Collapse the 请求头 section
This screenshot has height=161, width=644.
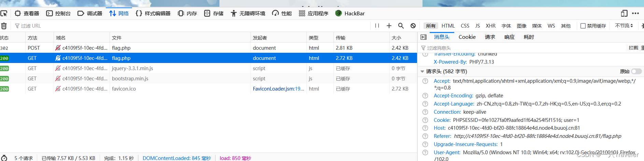pyautogui.click(x=422, y=71)
